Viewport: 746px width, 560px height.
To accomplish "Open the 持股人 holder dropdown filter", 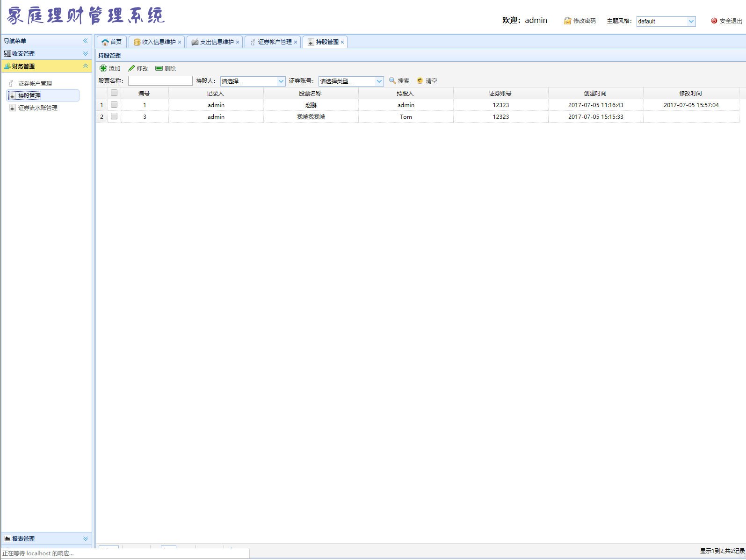I will click(x=281, y=81).
